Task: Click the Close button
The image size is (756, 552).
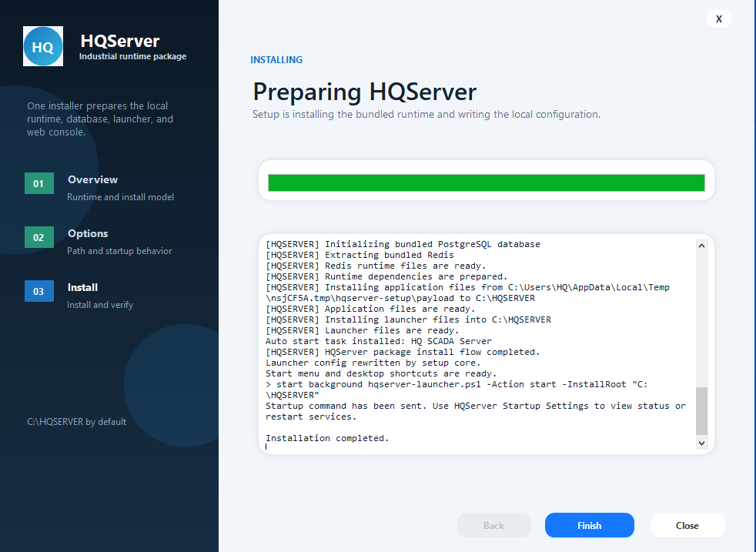Action: [687, 526]
